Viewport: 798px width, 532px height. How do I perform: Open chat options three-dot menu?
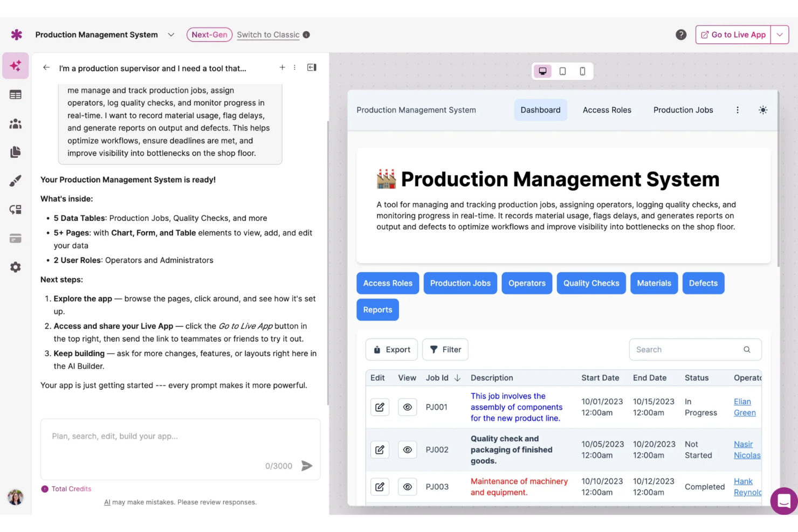click(x=294, y=67)
